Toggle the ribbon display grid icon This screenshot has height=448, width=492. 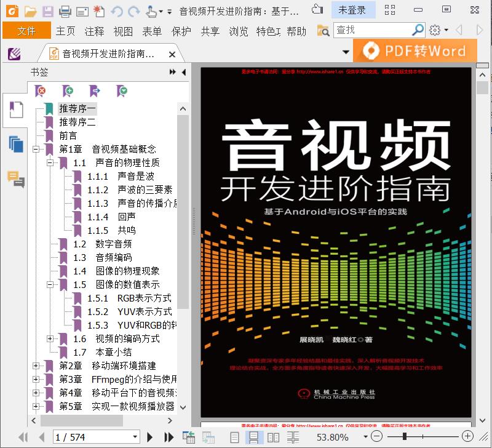[390, 10]
